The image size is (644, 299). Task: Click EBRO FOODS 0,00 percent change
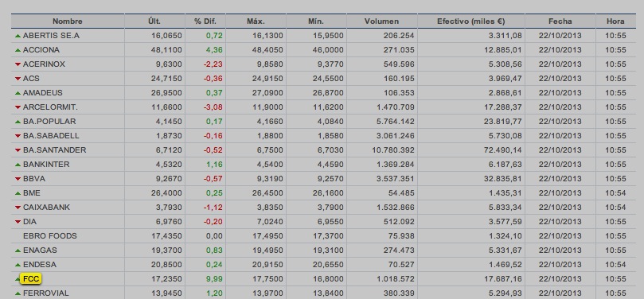point(214,236)
